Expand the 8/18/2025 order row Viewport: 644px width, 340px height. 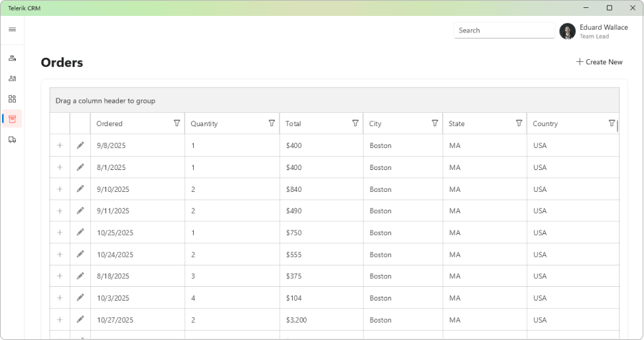(60, 276)
